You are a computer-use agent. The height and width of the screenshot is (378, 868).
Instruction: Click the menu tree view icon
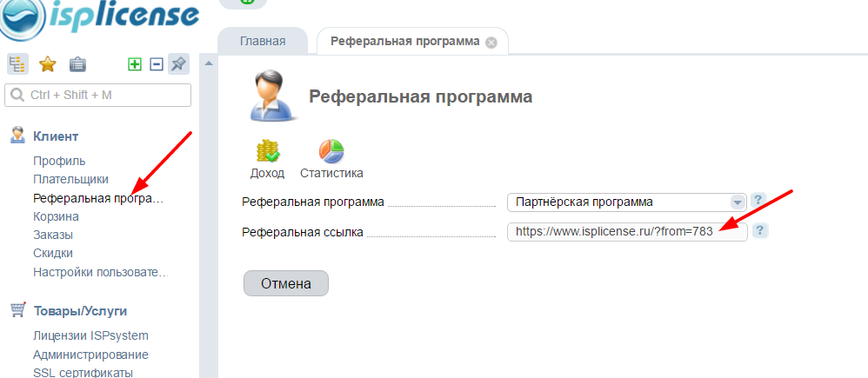pos(17,63)
